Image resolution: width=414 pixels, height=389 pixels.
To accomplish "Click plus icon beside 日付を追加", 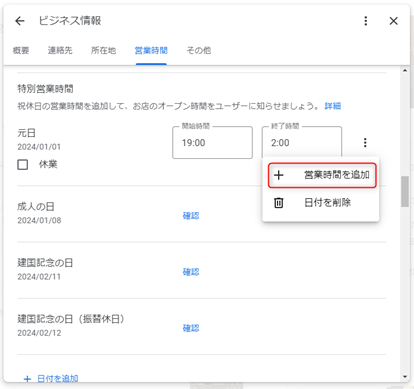I will point(27,379).
